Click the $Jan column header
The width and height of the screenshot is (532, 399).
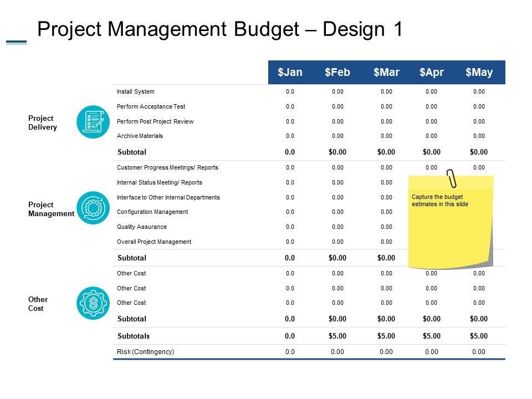point(290,72)
